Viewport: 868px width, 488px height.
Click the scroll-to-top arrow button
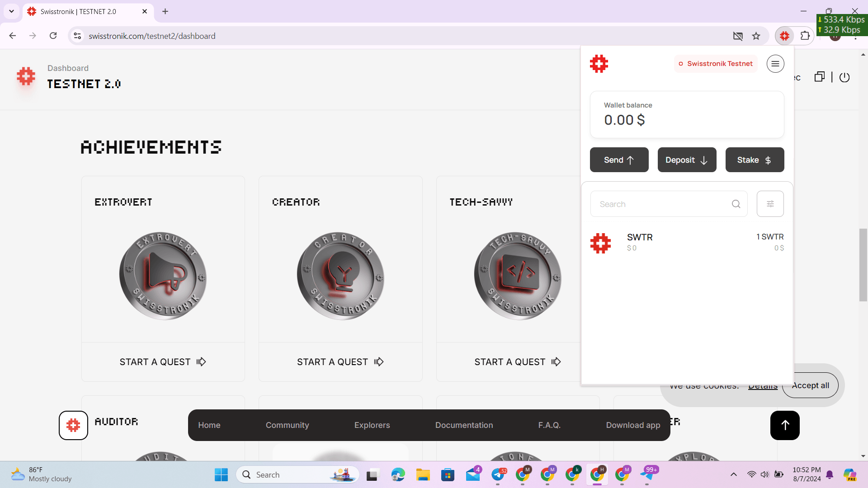pyautogui.click(x=785, y=425)
